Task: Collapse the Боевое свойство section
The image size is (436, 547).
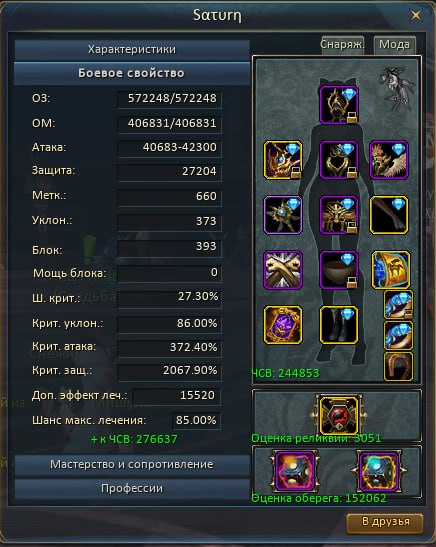Action: (x=132, y=73)
